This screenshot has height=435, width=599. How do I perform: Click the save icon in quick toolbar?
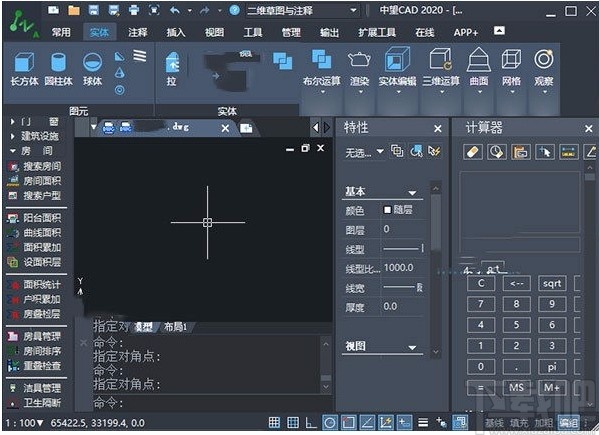(x=94, y=10)
